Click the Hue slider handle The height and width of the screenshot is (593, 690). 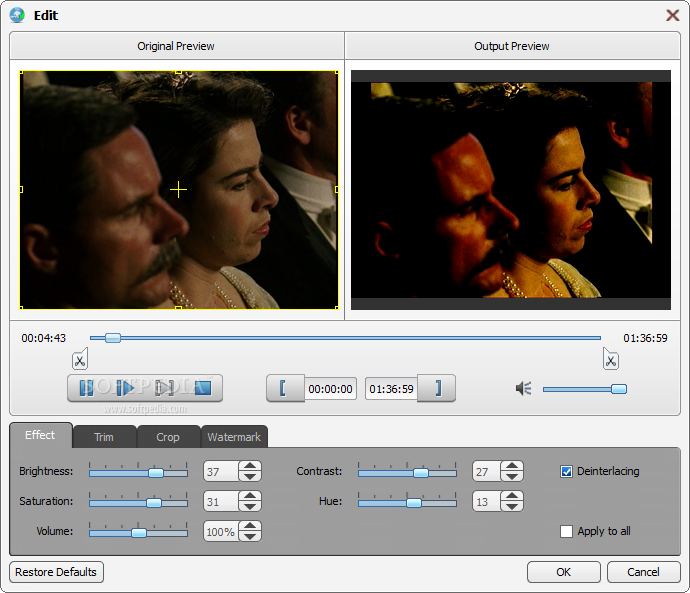pyautogui.click(x=414, y=503)
